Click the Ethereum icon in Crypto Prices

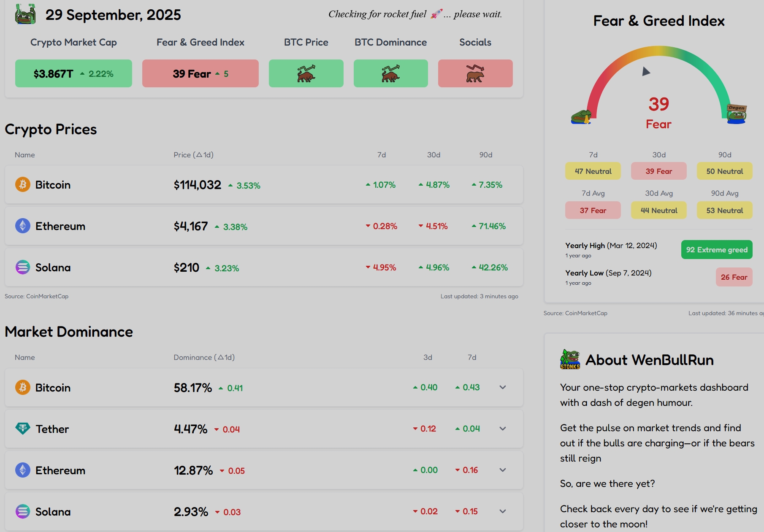click(x=23, y=226)
